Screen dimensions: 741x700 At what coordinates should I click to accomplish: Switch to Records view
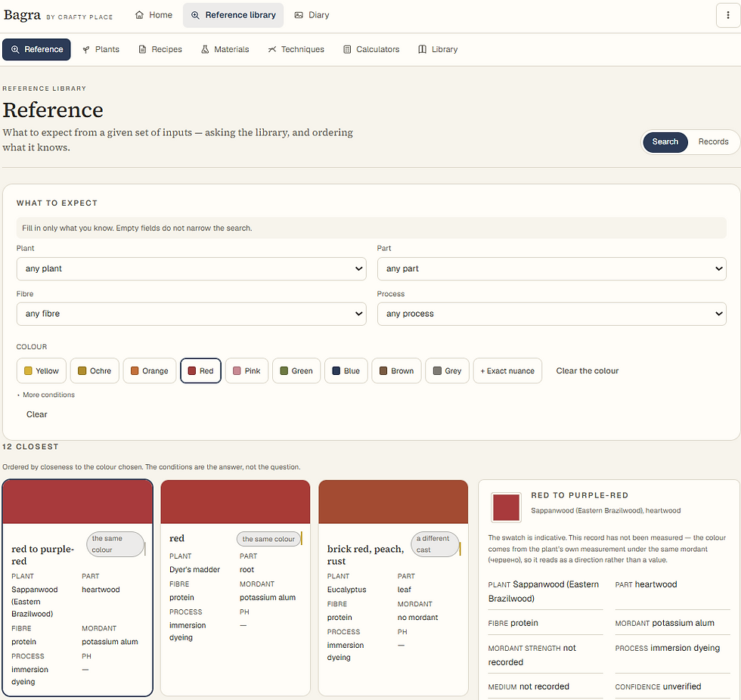713,141
